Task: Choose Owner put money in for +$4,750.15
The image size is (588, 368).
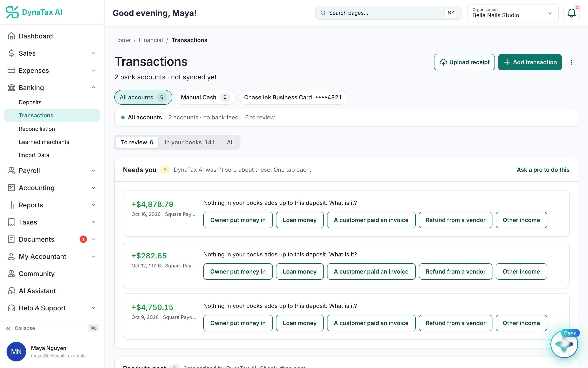Action: 238,323
